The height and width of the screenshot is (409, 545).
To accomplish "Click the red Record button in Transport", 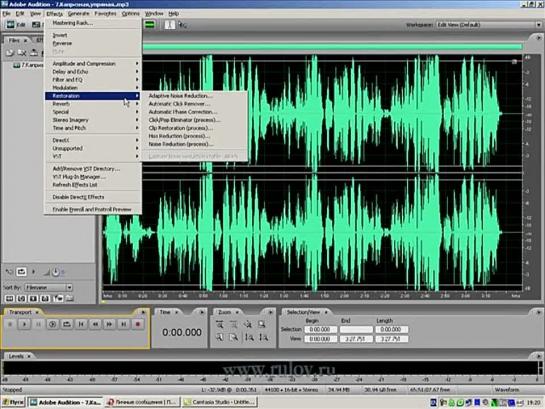I will pos(138,324).
